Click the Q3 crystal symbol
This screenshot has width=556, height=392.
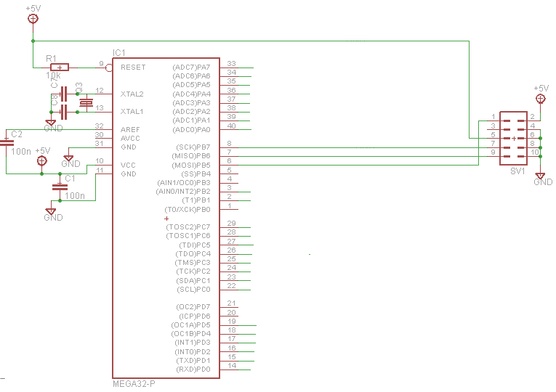click(x=86, y=102)
